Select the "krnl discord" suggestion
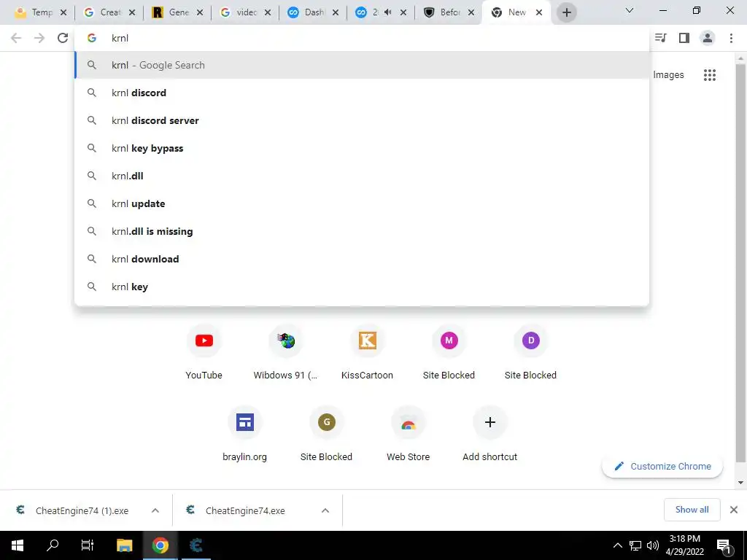Image resolution: width=747 pixels, height=560 pixels. pos(362,93)
